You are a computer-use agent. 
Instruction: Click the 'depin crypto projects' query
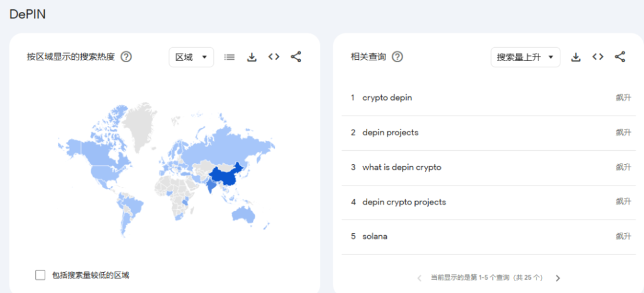[404, 202]
